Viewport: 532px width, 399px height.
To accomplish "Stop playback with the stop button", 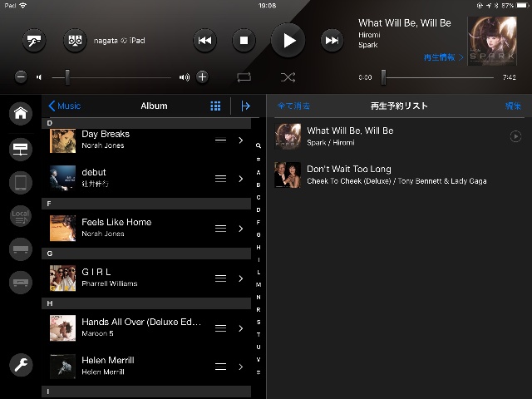I will pyautogui.click(x=244, y=40).
